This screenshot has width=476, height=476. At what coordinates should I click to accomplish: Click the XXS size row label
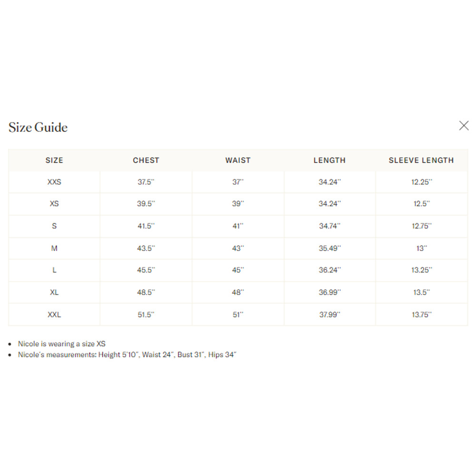[54, 182]
